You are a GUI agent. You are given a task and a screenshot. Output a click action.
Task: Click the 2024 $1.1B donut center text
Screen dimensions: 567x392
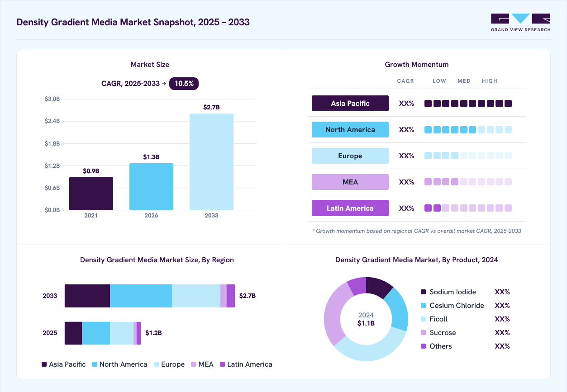pos(366,319)
